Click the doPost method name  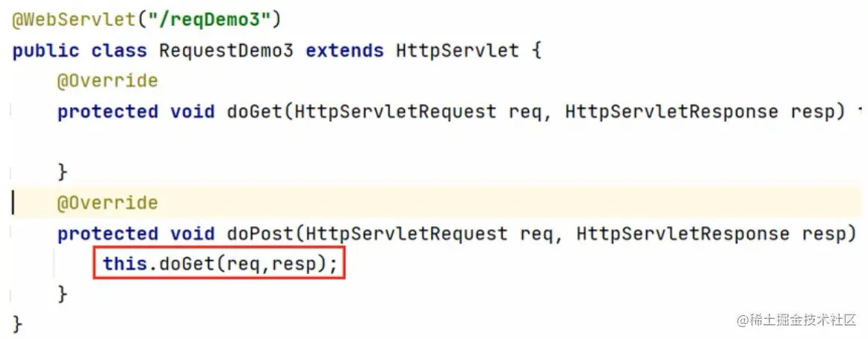[260, 234]
